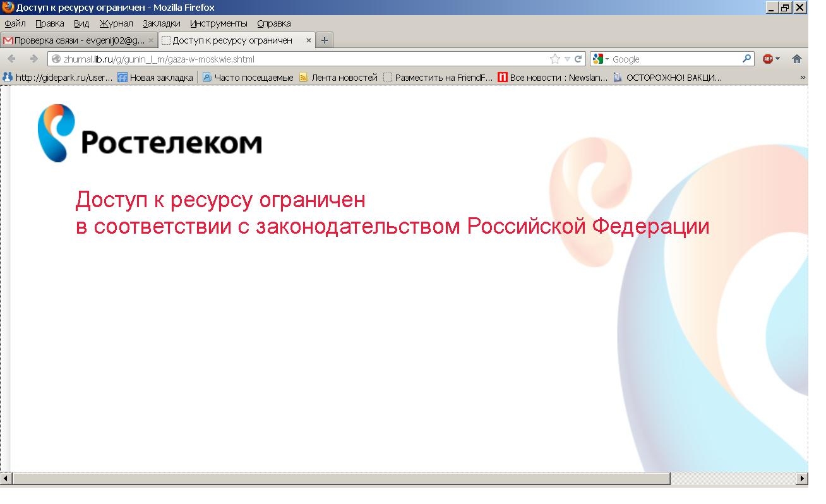Screen dimensions: 826x504
Task: Open the 'Лента новостей' bookmark
Action: [338, 78]
